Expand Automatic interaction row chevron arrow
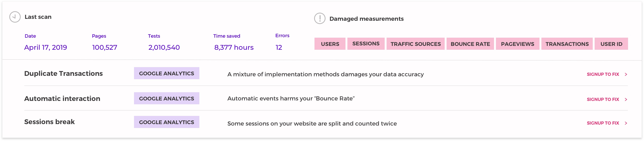 (x=626, y=99)
